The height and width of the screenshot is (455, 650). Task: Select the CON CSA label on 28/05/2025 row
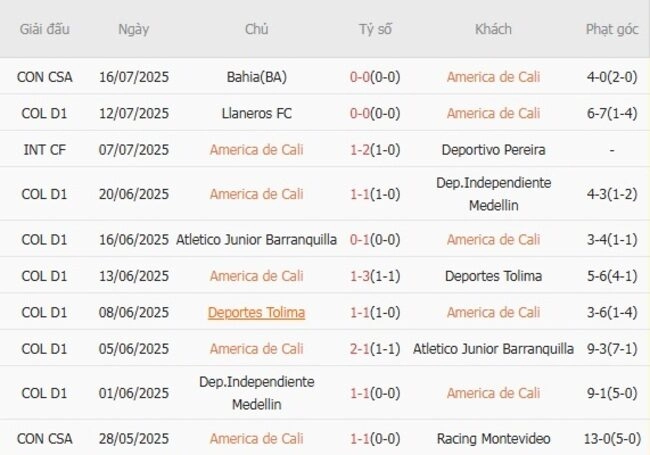(x=44, y=438)
